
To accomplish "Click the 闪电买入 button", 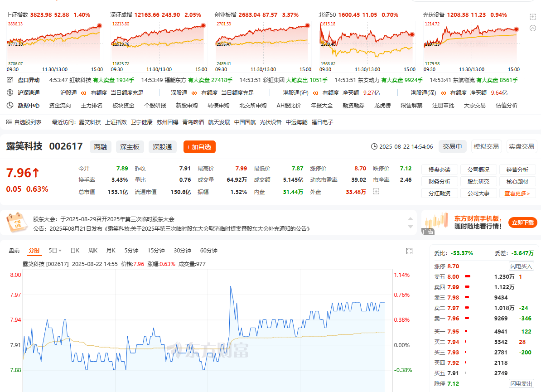I will 522,266.
